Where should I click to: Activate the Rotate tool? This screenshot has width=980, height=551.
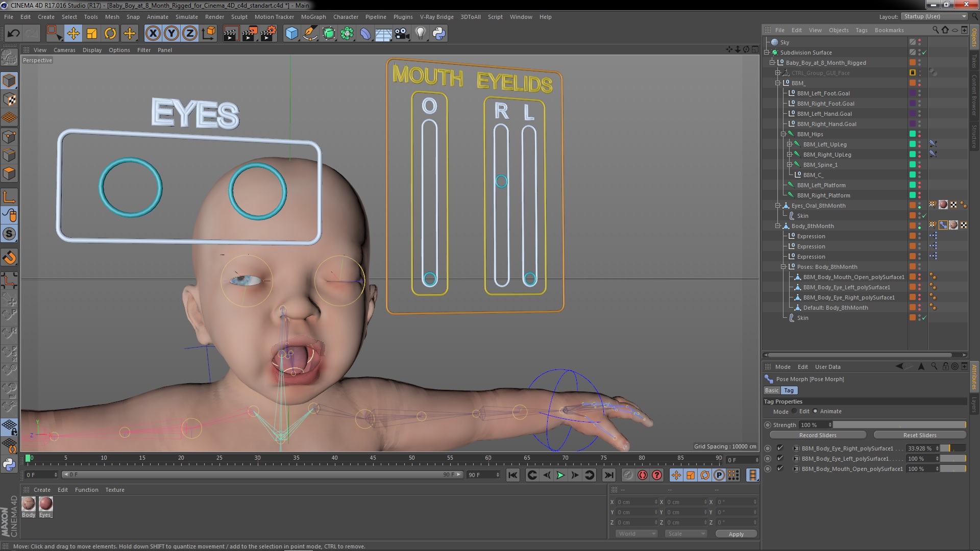click(x=110, y=34)
